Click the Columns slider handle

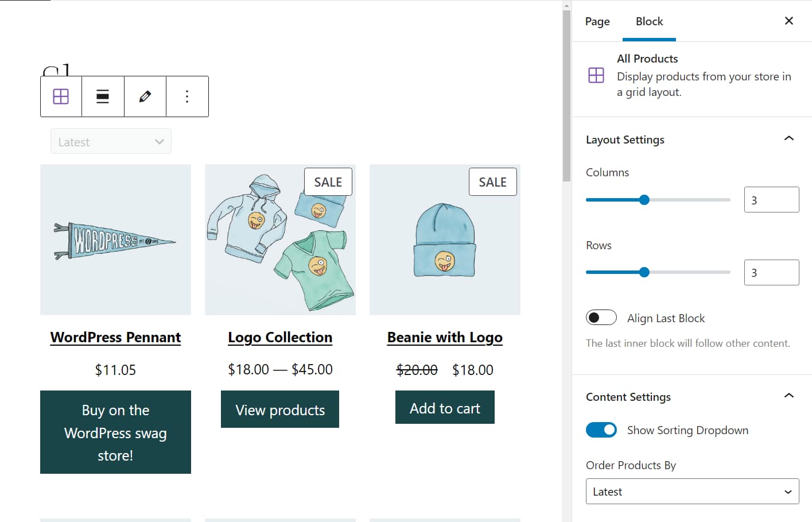pyautogui.click(x=644, y=200)
